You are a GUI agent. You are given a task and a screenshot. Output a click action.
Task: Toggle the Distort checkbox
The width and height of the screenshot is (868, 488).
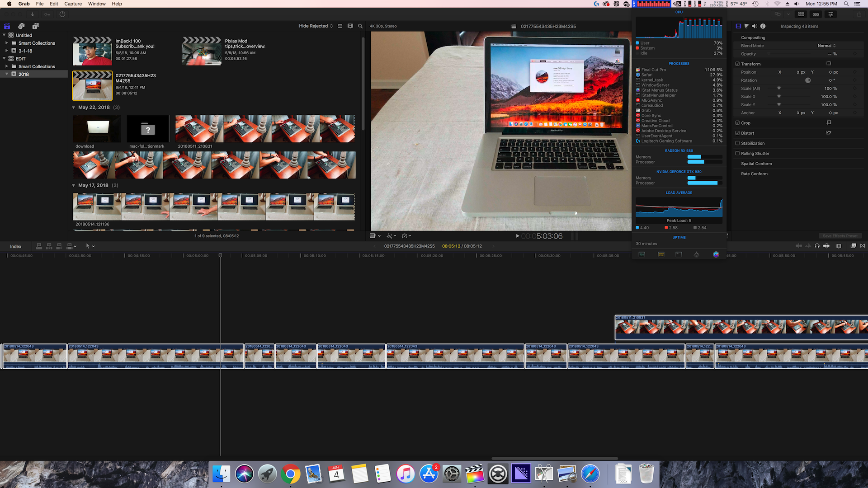pos(737,133)
